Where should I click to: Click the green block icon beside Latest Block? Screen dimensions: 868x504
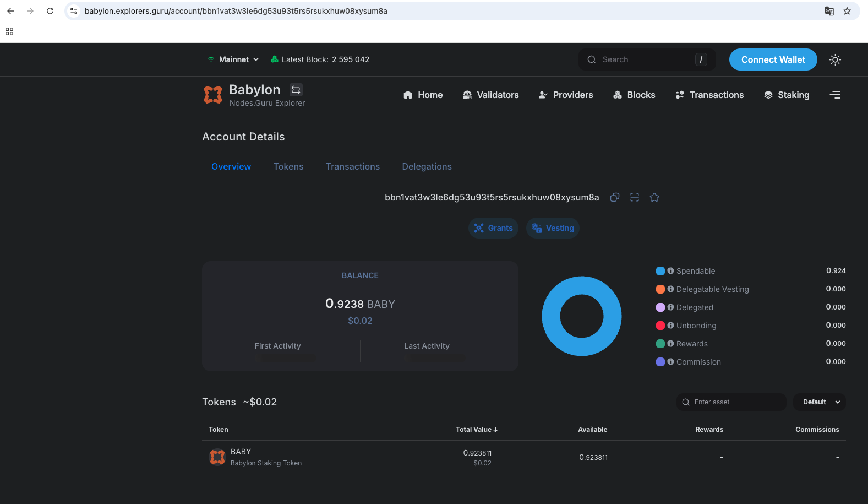(274, 59)
